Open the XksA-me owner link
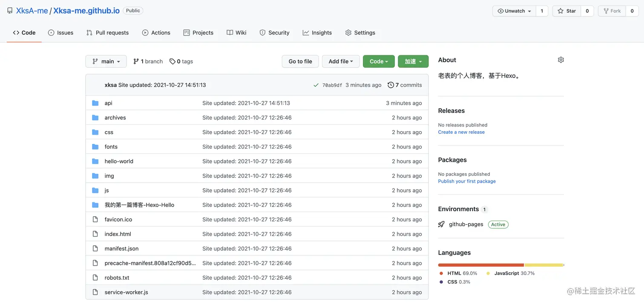This screenshot has width=644, height=304. (32, 11)
